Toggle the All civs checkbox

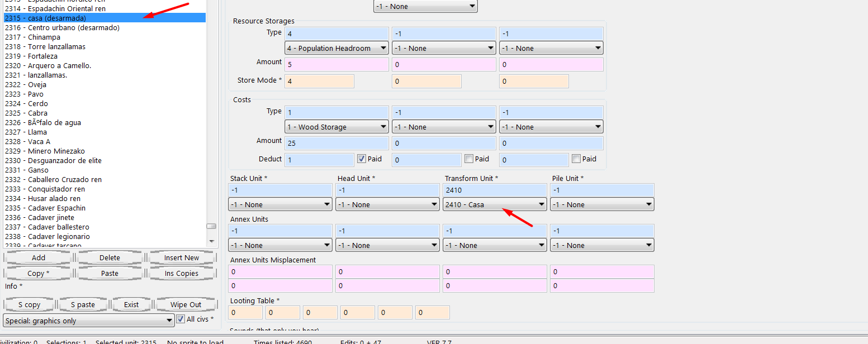pyautogui.click(x=181, y=319)
